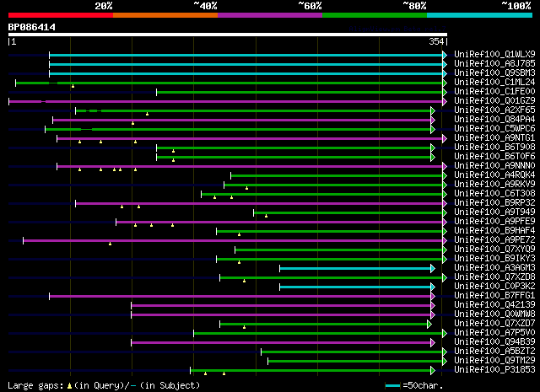Click the UniRef100_B6T0F6 text
Screen dimensions: 540x392
[494, 157]
